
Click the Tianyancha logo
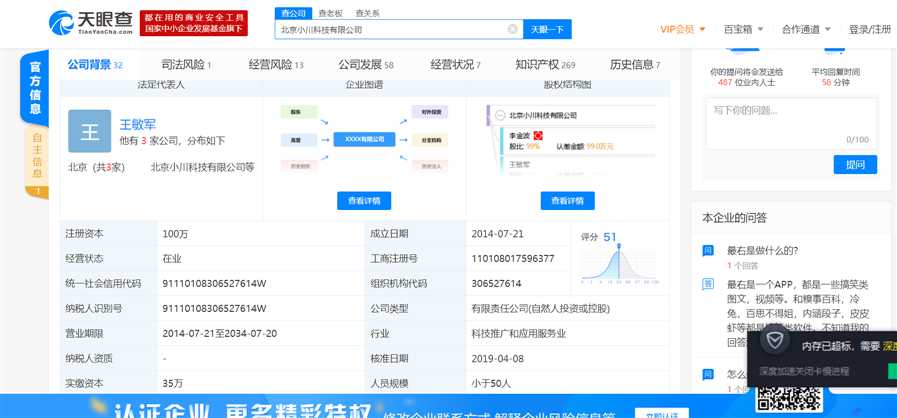pos(90,23)
